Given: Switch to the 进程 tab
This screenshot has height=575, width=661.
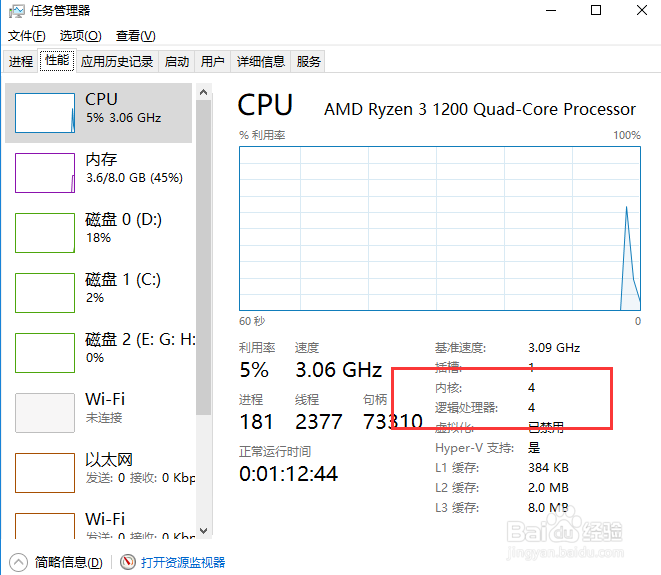Looking at the screenshot, I should [x=21, y=61].
